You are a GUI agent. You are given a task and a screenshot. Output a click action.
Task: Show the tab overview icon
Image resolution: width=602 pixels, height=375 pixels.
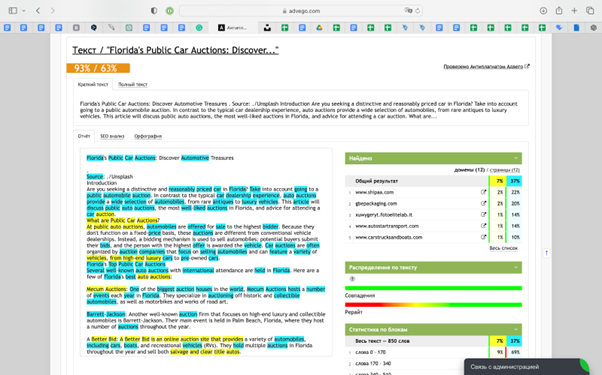[590, 11]
